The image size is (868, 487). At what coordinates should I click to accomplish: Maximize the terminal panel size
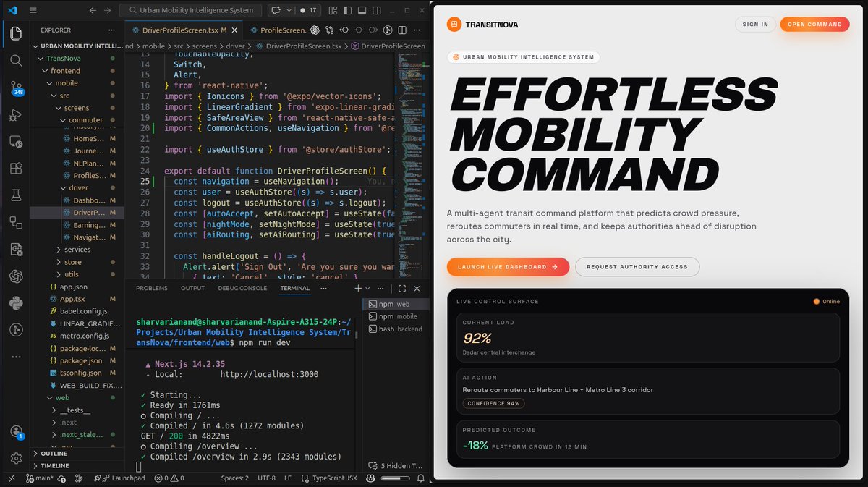[x=402, y=288]
